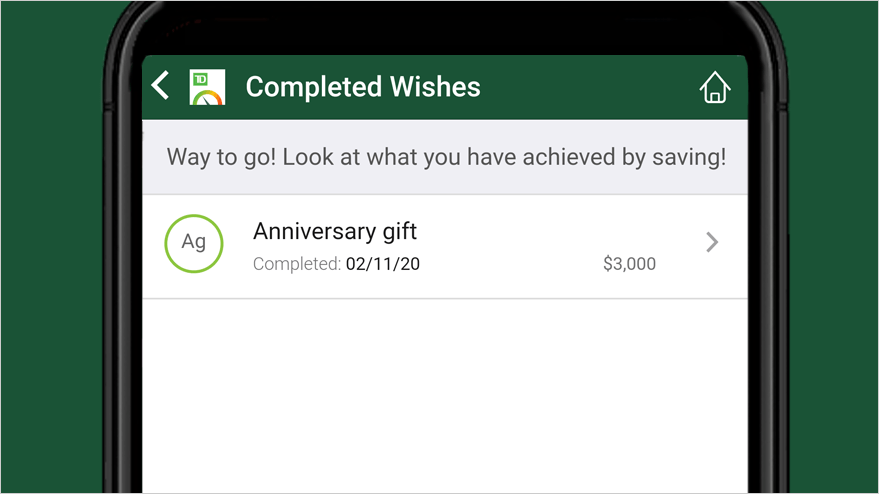Select the Completed Wishes title
This screenshot has height=494, width=879.
pyautogui.click(x=363, y=87)
